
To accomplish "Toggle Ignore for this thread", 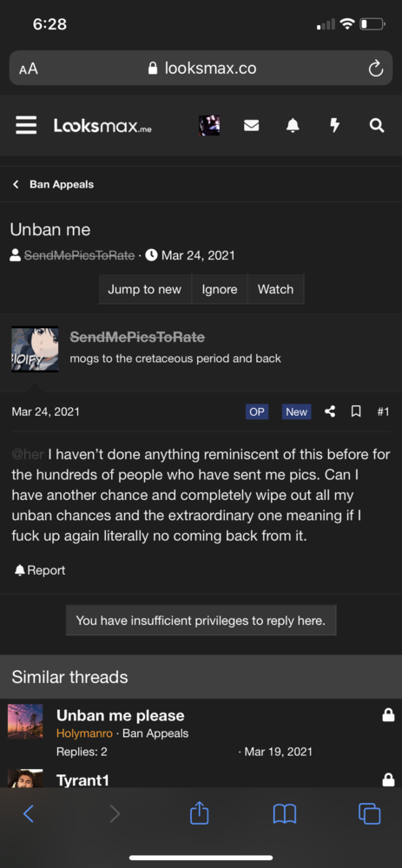I will click(x=220, y=289).
